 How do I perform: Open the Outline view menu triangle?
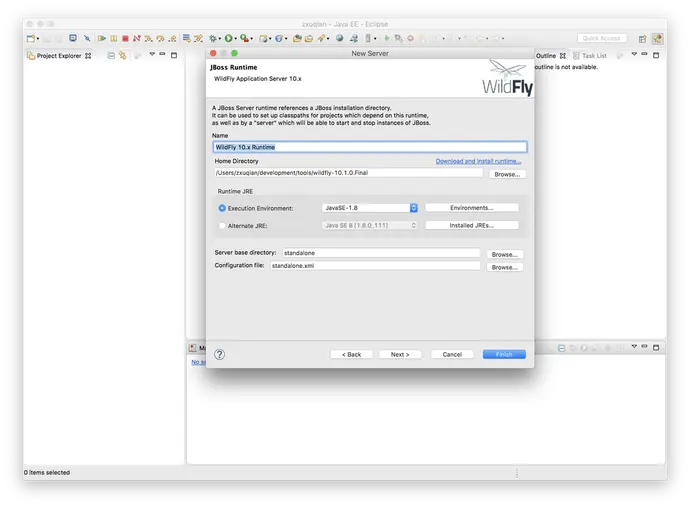coord(634,54)
